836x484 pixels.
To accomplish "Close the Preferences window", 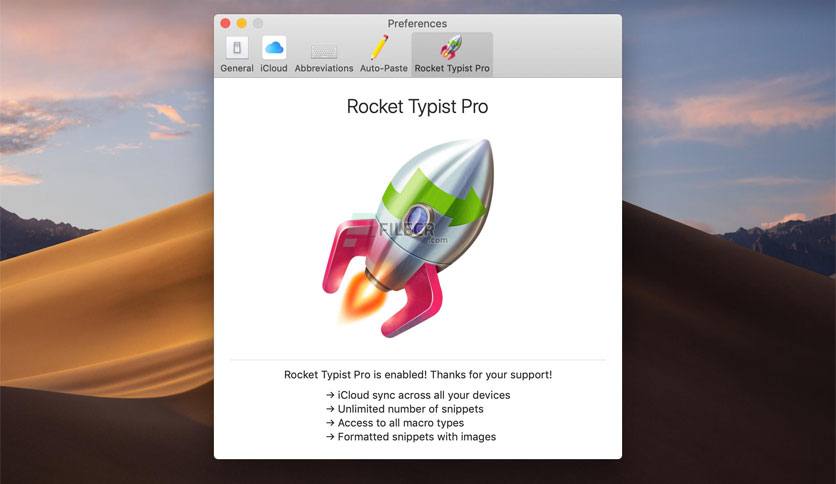I will [226, 23].
